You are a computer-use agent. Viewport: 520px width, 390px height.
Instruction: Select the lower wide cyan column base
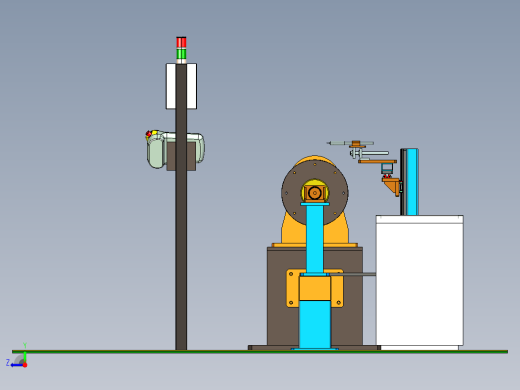point(315,325)
